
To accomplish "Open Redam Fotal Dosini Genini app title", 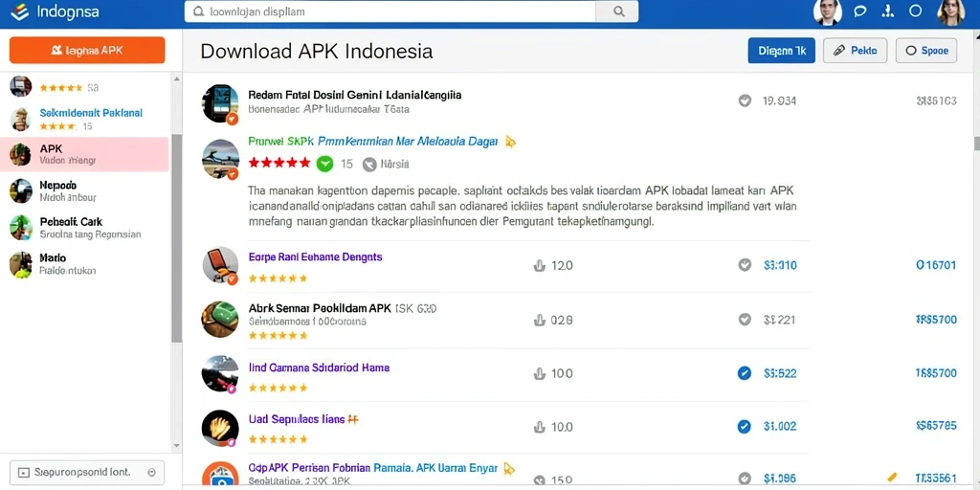I will click(354, 95).
